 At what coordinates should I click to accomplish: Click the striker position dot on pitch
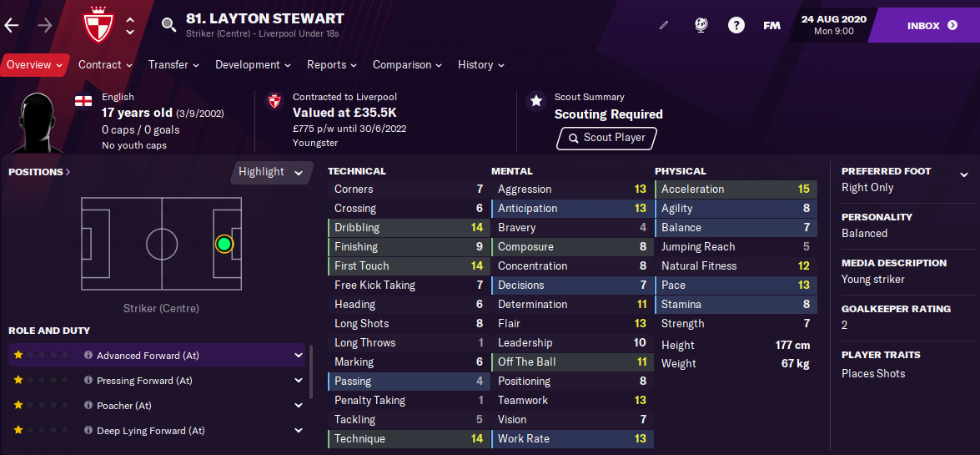224,244
